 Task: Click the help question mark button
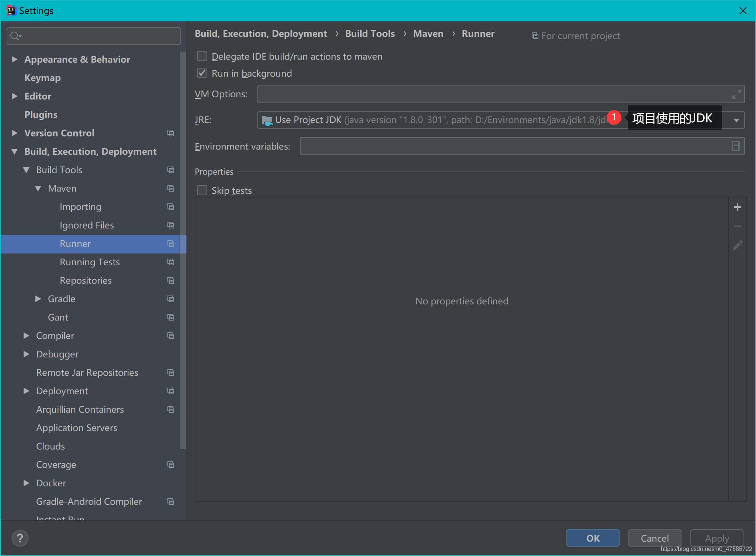point(20,538)
